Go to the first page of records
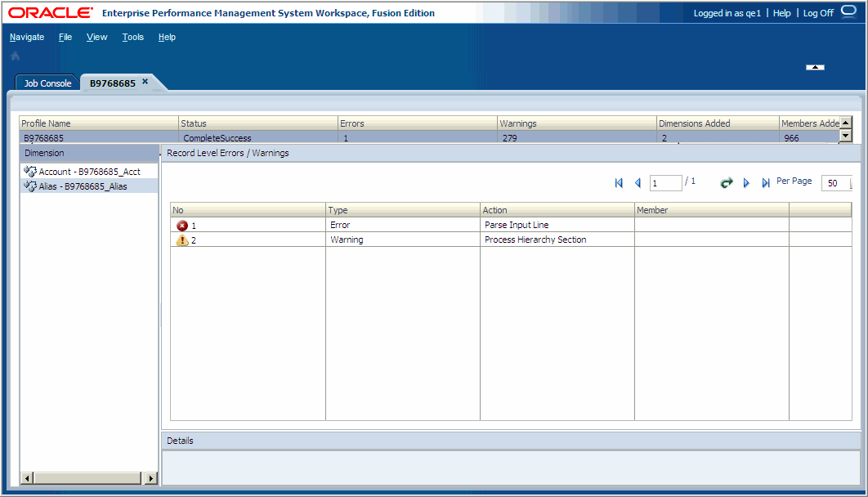This screenshot has width=868, height=497. (x=619, y=182)
